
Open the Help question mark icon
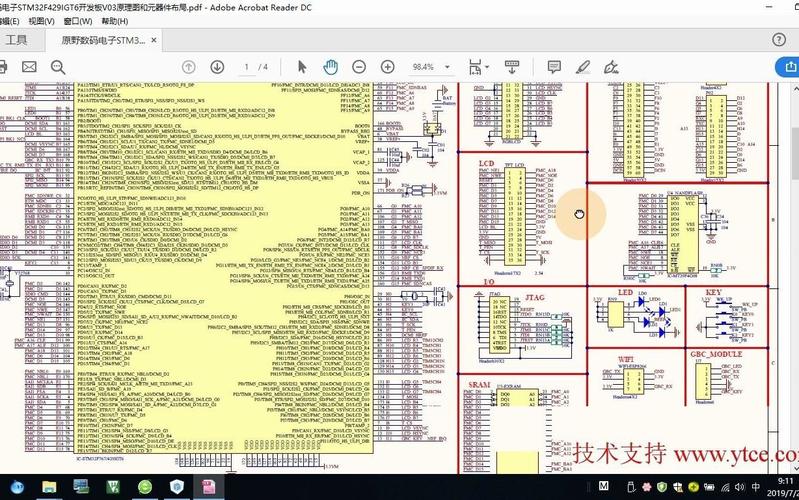coord(779,39)
